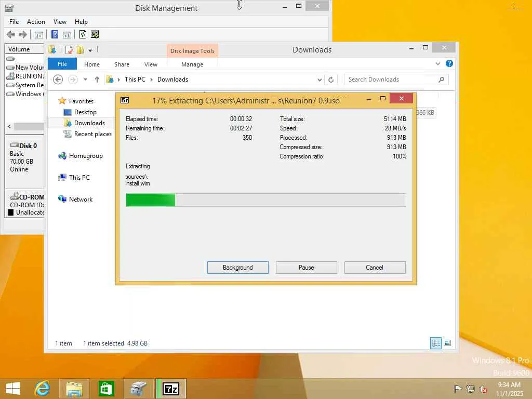
Task: Click This PC in the address bar
Action: pyautogui.click(x=135, y=79)
